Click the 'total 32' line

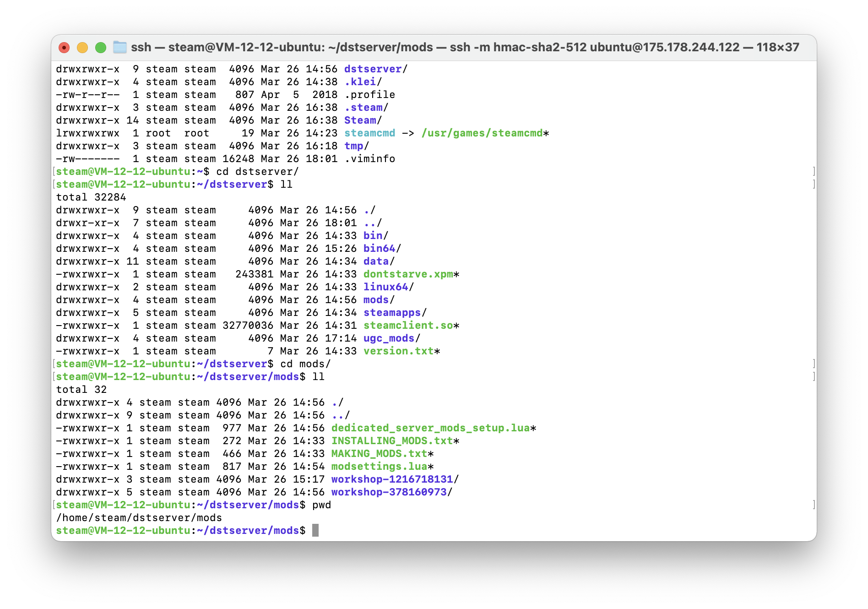tap(81, 390)
